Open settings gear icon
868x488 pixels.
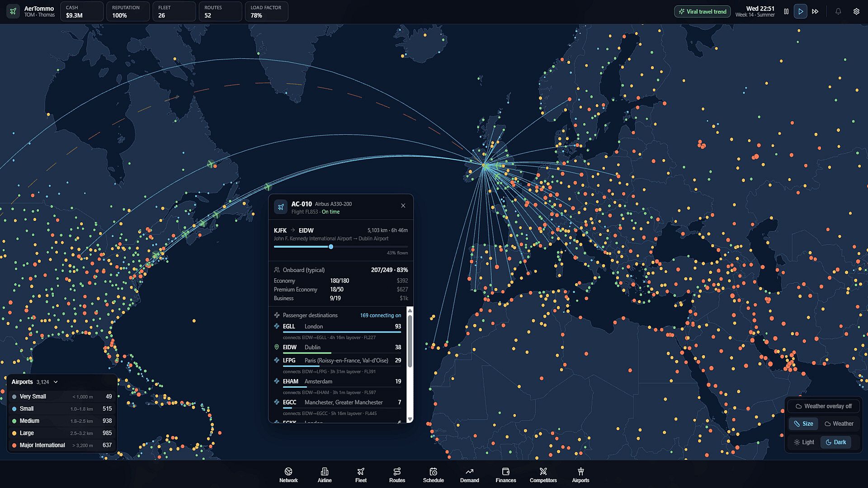(x=856, y=11)
